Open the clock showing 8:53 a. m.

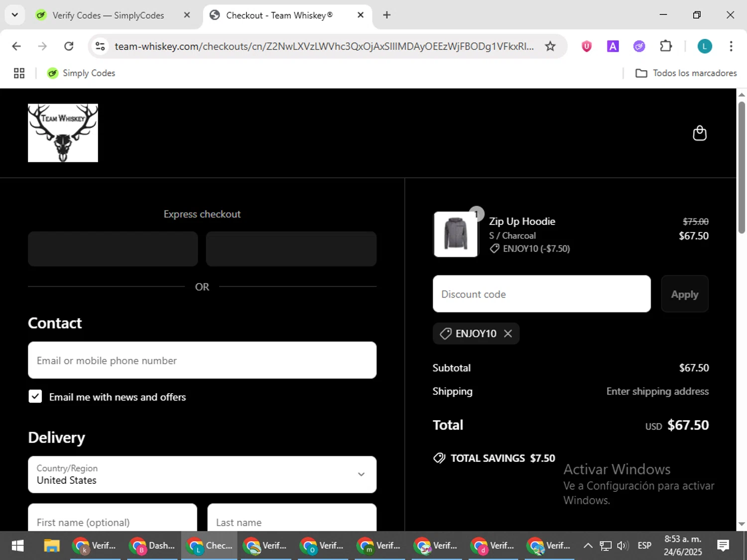(x=683, y=546)
